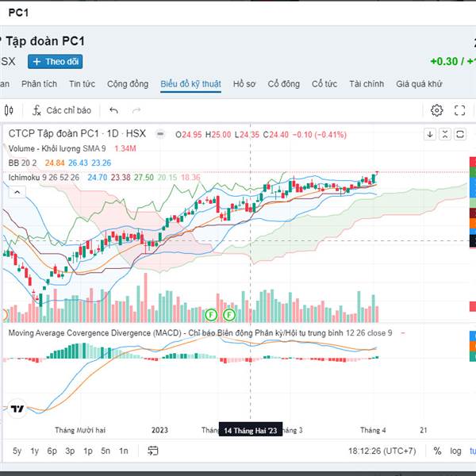Redo the chart action
Image resolution: width=476 pixels, height=476 pixels.
[136, 110]
